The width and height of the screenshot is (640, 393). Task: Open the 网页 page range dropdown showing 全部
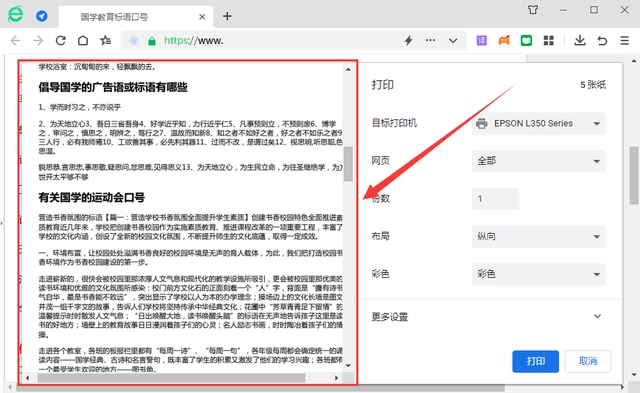(538, 161)
